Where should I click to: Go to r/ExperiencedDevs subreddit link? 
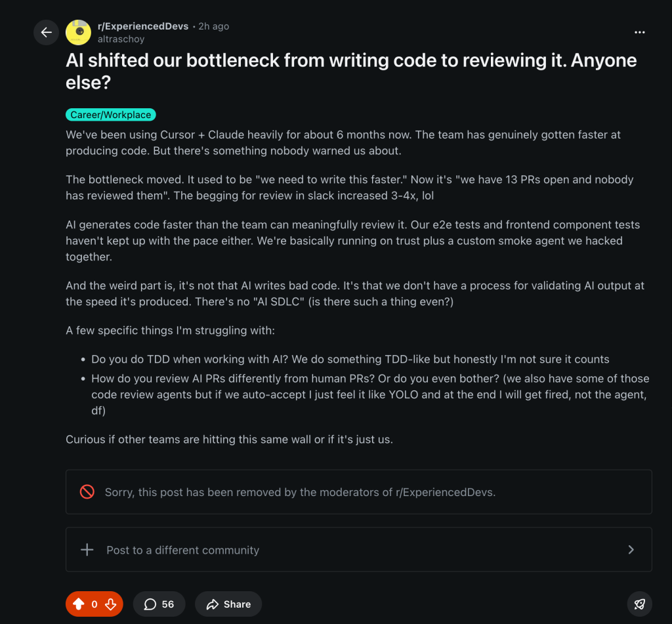point(142,26)
